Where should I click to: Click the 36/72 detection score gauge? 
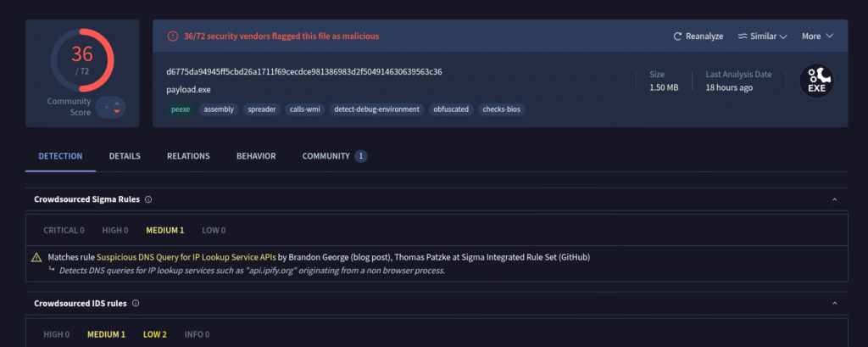82,59
